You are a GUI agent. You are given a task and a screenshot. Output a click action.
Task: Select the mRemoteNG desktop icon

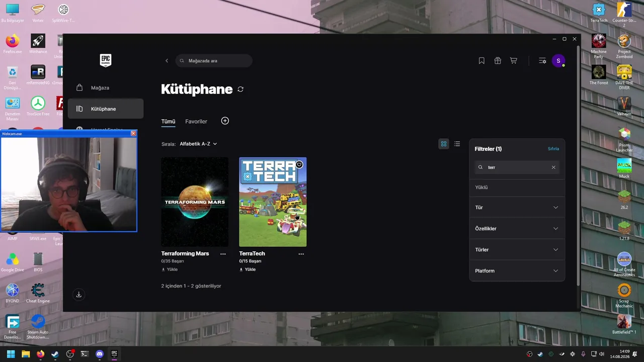(38, 75)
